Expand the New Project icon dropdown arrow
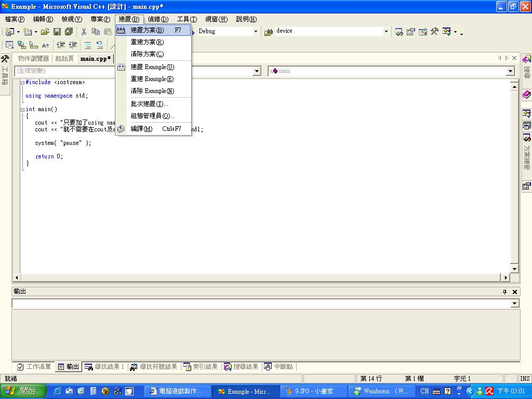Image resolution: width=532 pixels, height=399 pixels. coord(18,32)
